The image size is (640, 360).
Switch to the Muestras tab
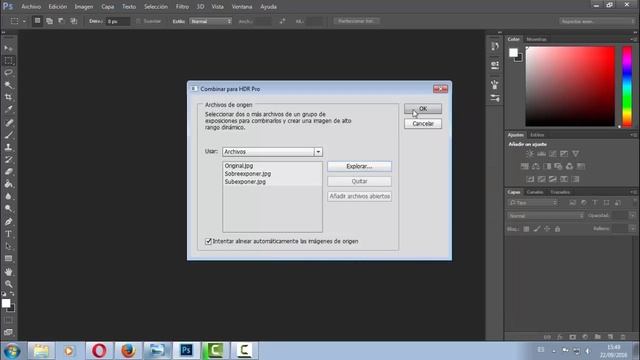[536, 39]
